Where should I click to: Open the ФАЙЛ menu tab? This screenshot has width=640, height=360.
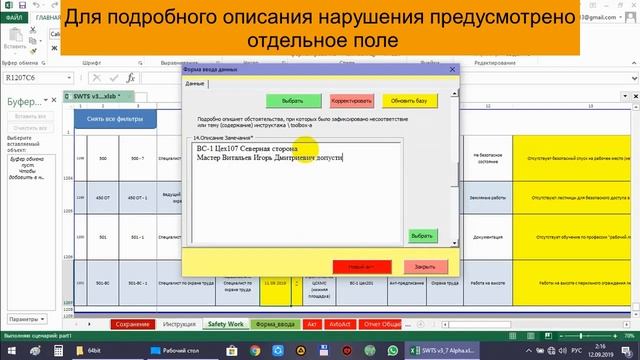(14, 18)
